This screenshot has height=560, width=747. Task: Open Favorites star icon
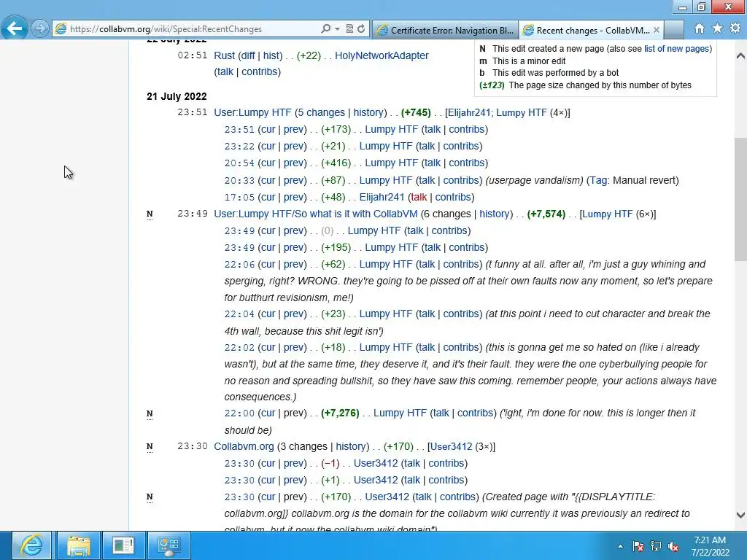718,28
